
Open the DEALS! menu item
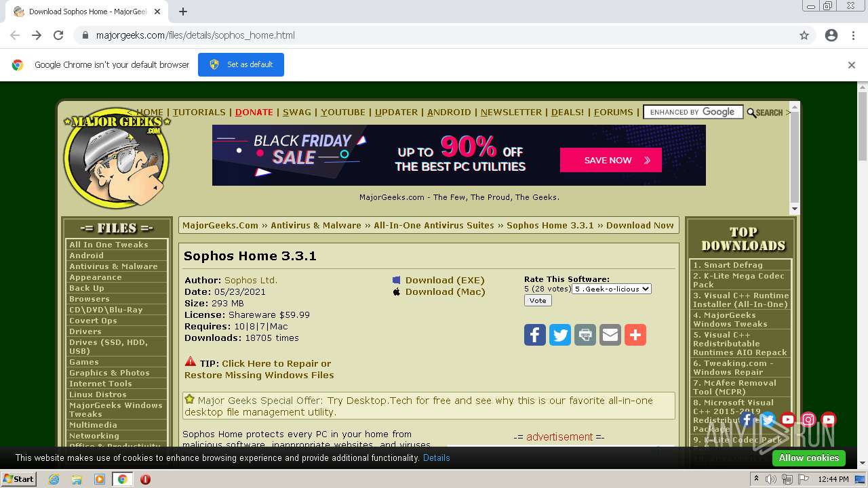[x=568, y=113]
